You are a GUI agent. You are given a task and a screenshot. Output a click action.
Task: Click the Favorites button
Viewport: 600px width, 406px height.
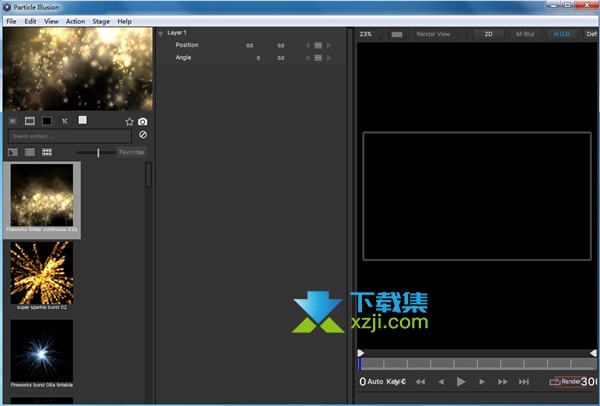[131, 152]
